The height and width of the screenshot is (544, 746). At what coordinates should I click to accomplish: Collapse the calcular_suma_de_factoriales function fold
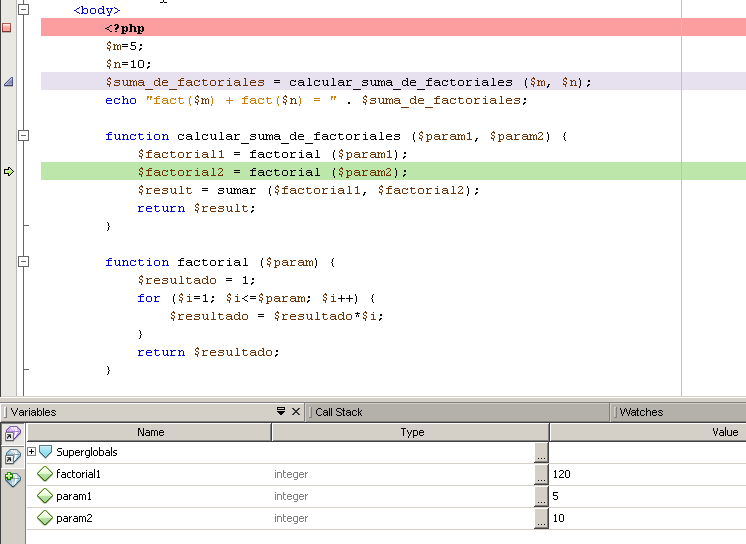click(24, 136)
